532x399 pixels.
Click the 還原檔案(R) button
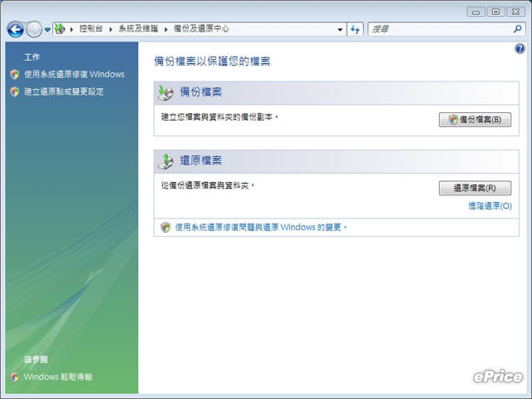[x=475, y=189]
